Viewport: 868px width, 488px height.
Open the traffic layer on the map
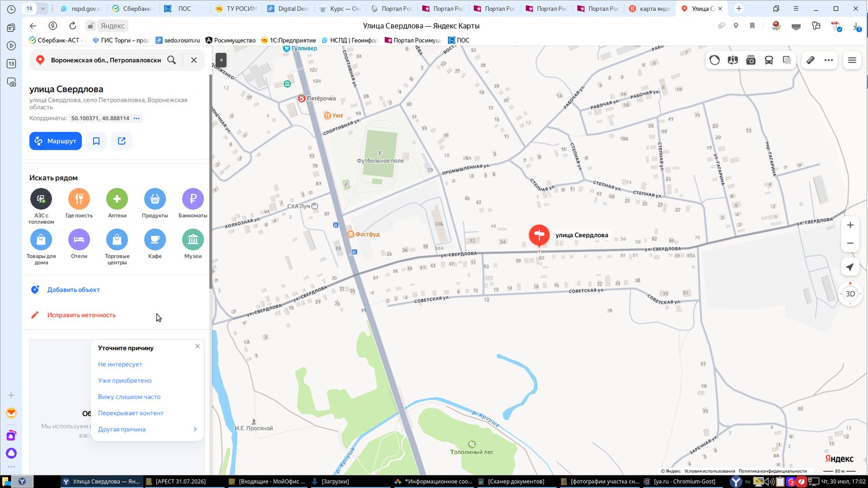715,60
